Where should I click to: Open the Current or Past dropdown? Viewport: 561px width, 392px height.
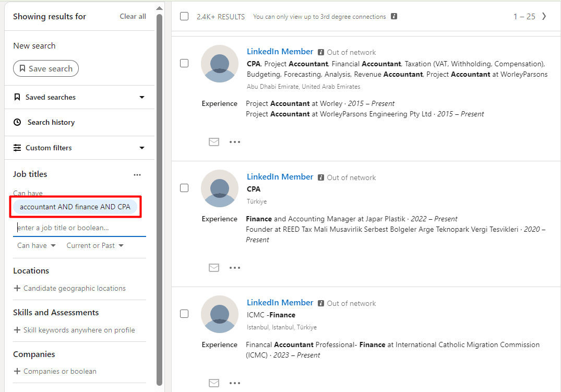tap(95, 245)
